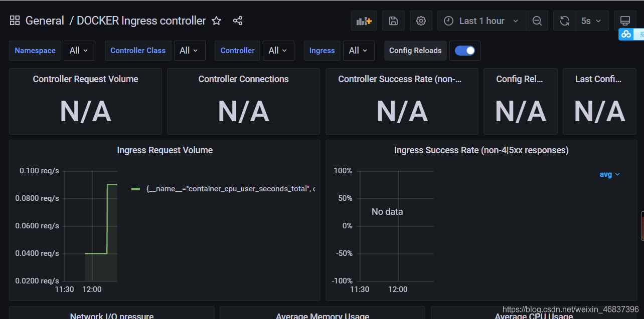This screenshot has width=644, height=319.
Task: Refresh the dashboard manually
Action: pos(564,21)
